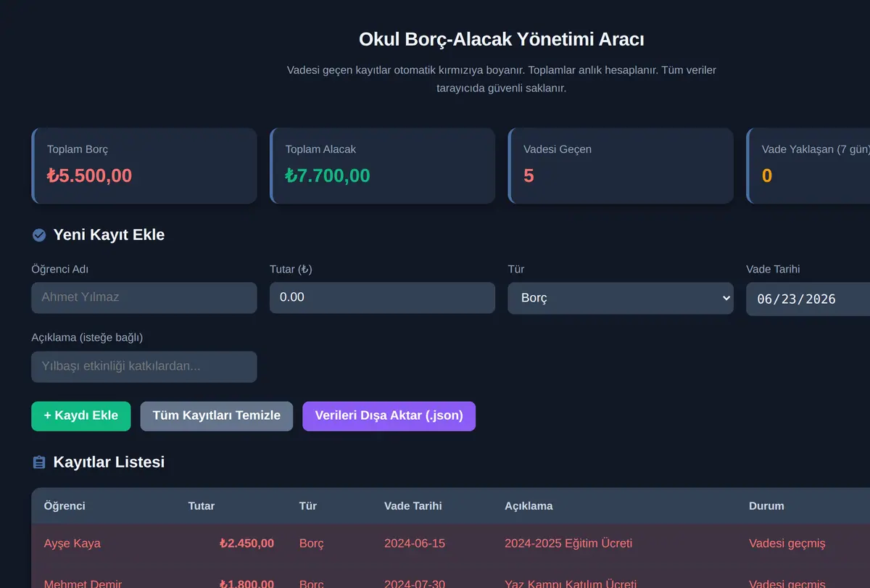Image resolution: width=870 pixels, height=588 pixels.
Task: Click the 2024-06-15 due date cell
Action: pos(415,544)
